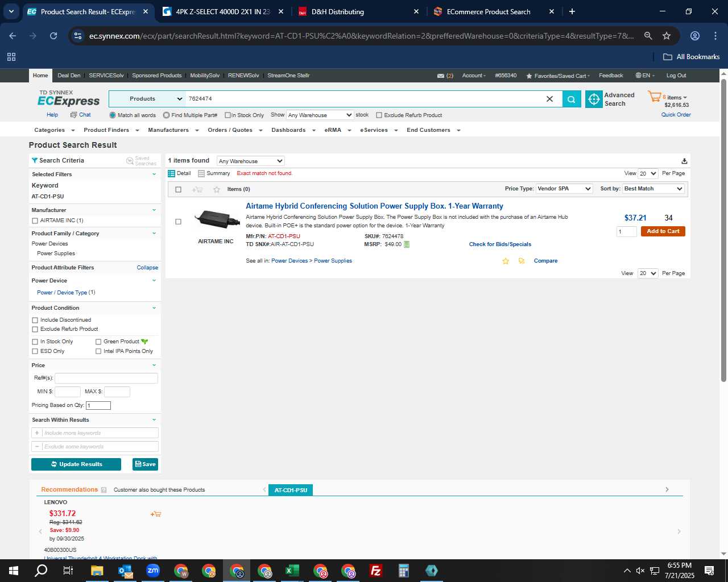Screen dimensions: 728x582
Task: Click the green MSRP calculator icon
Action: 407,244
